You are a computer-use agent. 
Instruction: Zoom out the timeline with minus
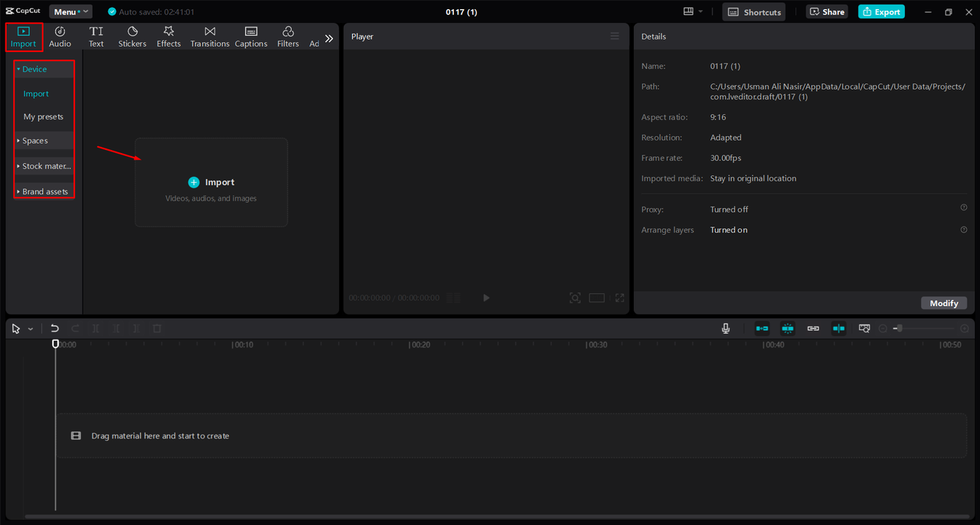[883, 328]
